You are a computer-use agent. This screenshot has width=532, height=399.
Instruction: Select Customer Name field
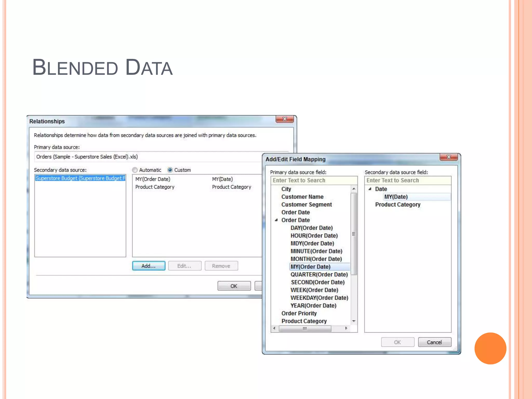coord(303,197)
